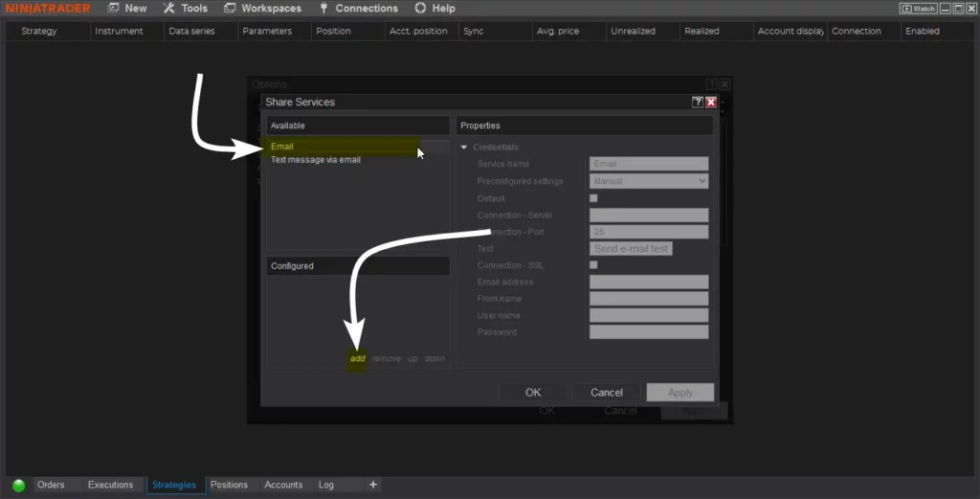Click OK in Options window behind
This screenshot has width=980, height=499.
click(x=546, y=411)
